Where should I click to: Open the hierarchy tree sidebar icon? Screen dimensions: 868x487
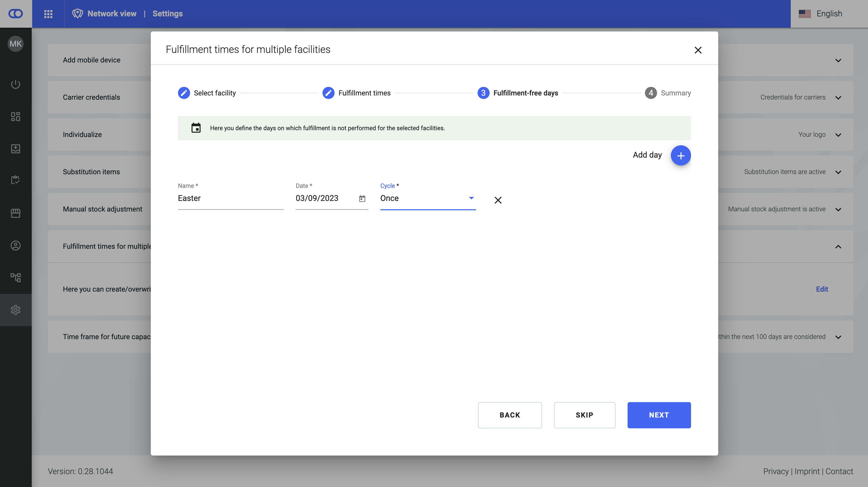click(16, 277)
